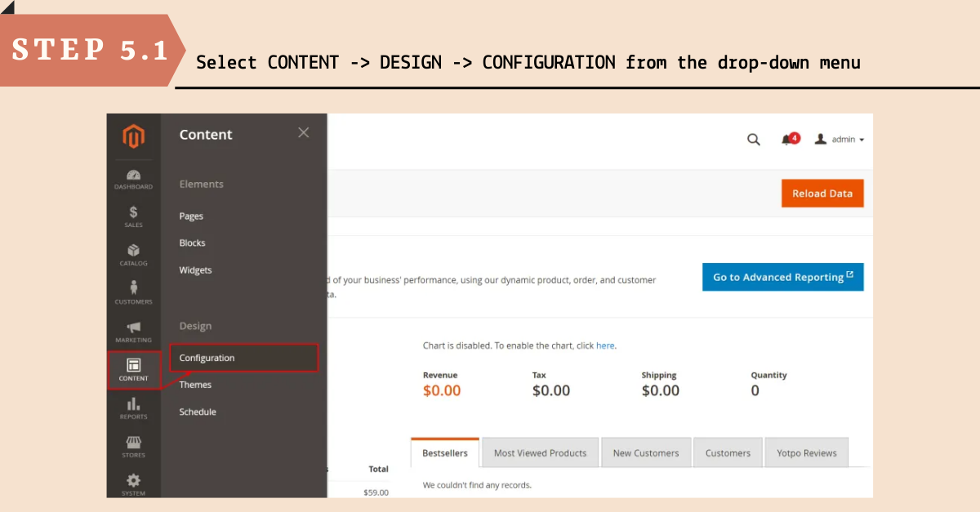Open the Dashboard sidebar icon

(133, 179)
